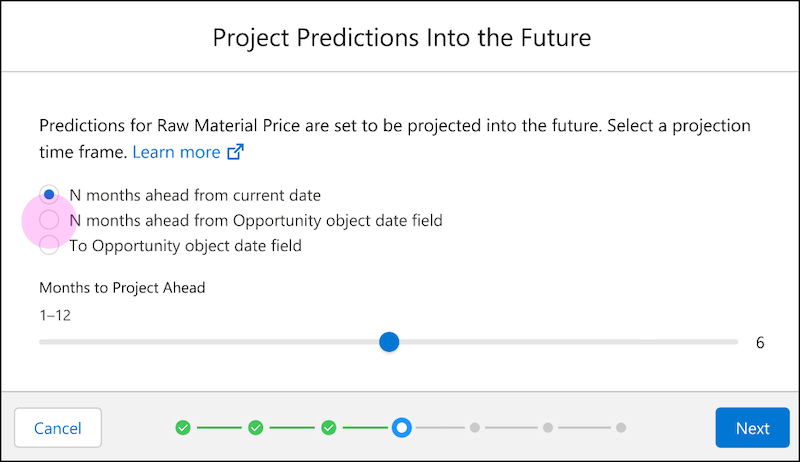Click slider track right of the handle
800x462 pixels.
click(569, 342)
